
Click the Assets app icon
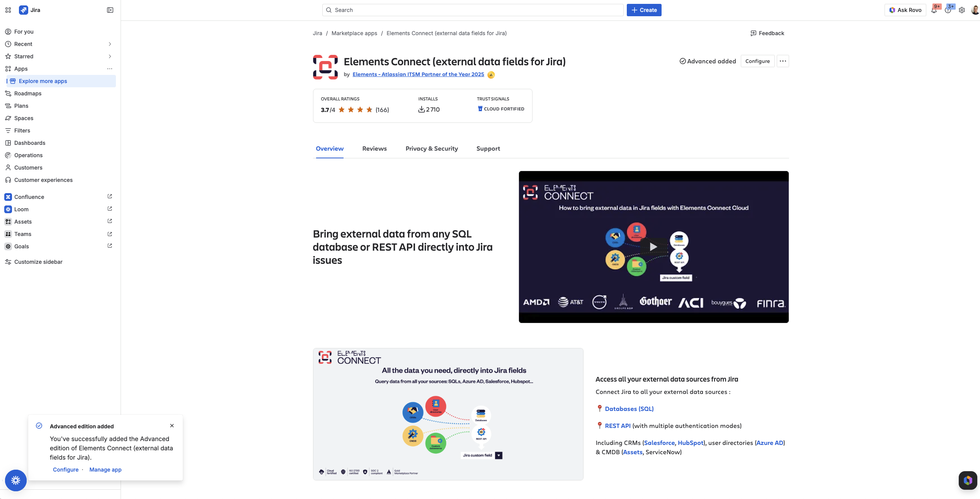(x=8, y=222)
